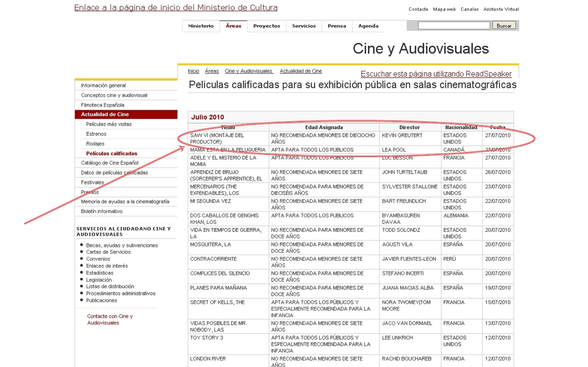Open Memoria de ayudas a la cinematografía
588x367 pixels.
tap(126, 201)
